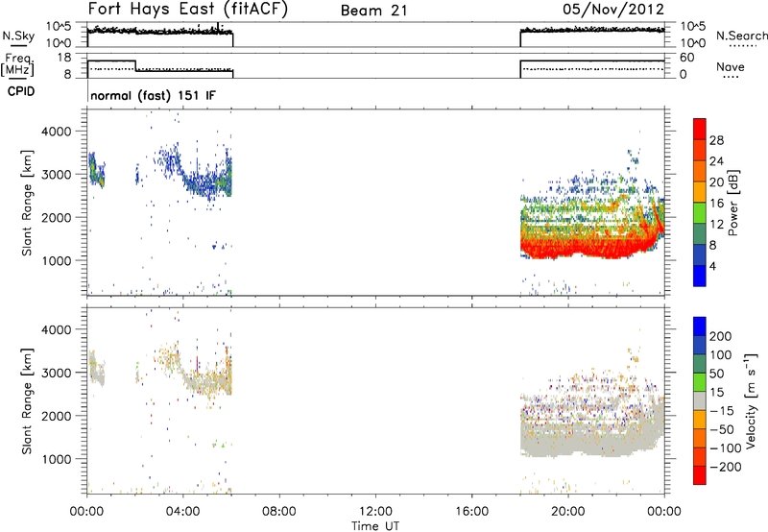Image resolution: width=768 pixels, height=532 pixels.
Task: Click the "04:00" time axis tick
Action: pyautogui.click(x=183, y=512)
